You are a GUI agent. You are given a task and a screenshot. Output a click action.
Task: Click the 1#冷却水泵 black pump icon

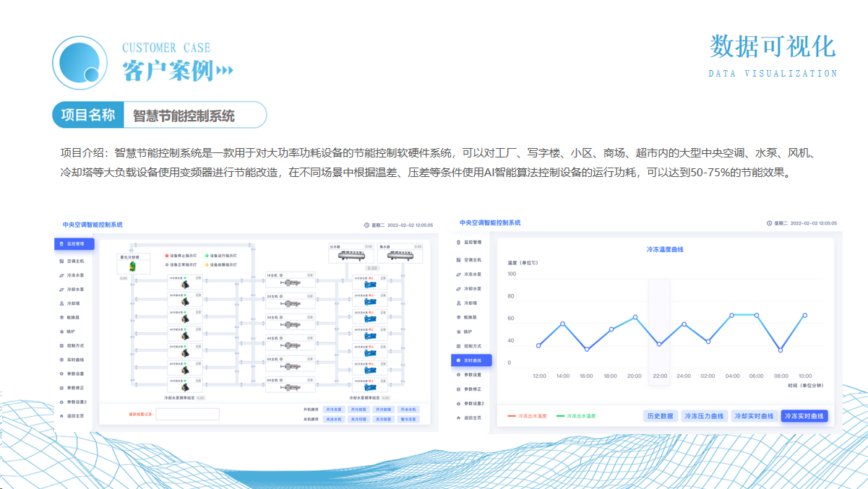(x=185, y=285)
